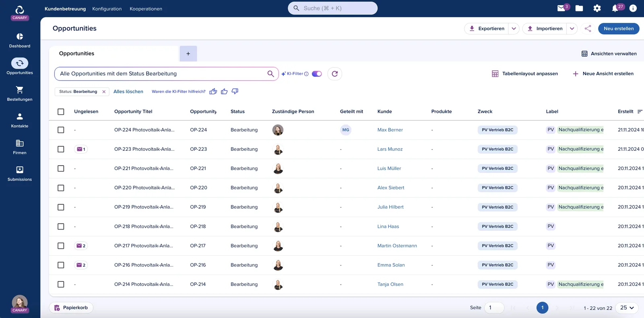Click the refresh icon beside KI-Filter

[x=335, y=74]
